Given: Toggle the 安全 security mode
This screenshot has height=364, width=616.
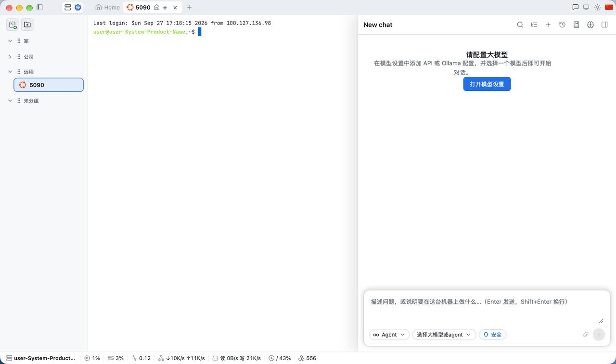Looking at the screenshot, I should point(492,335).
